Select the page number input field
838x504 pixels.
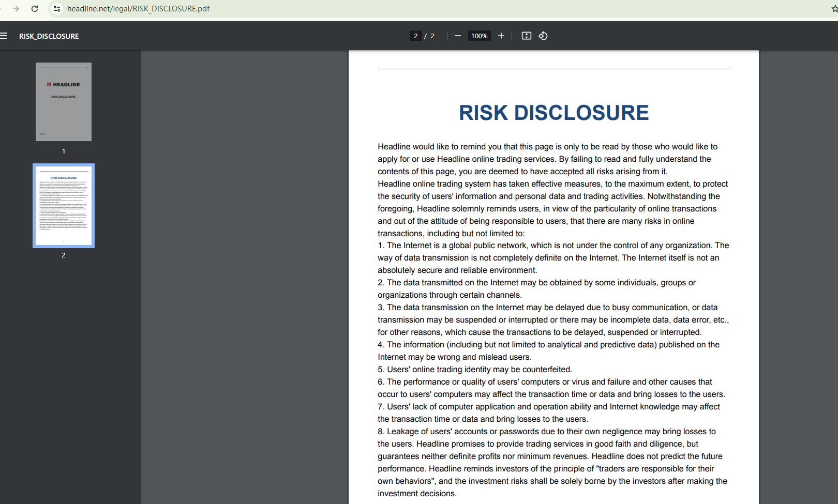click(416, 36)
